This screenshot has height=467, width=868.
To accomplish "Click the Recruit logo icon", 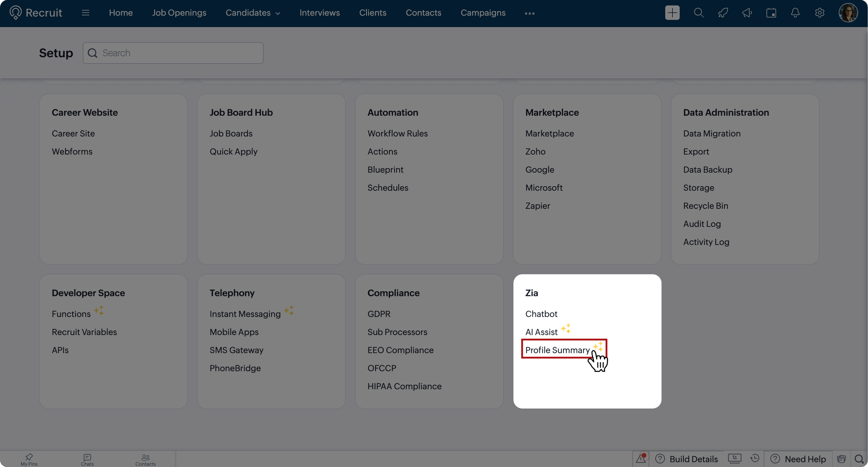I will click(16, 13).
